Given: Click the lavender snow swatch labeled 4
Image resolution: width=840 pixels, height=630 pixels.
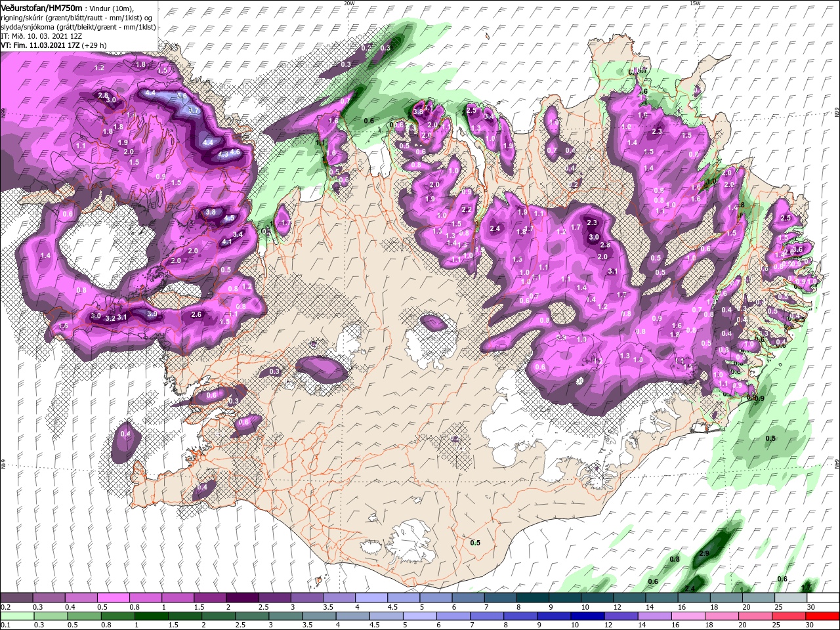Looking at the screenshot, I should 373,597.
